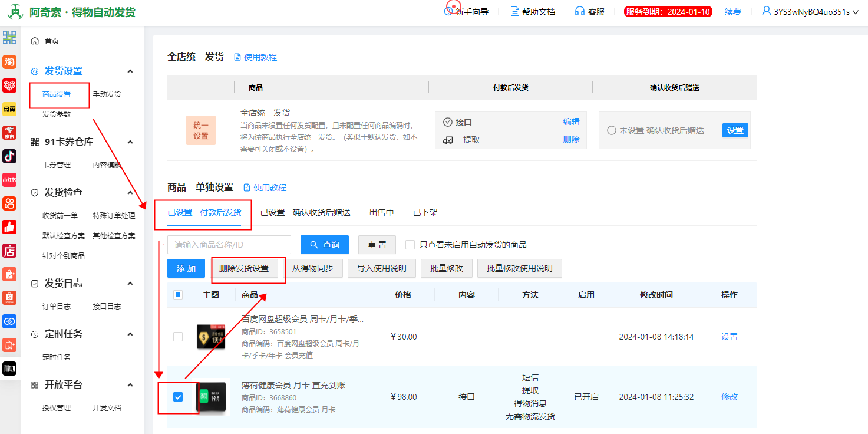Screen dimensions: 868x434
Task: Click the blue 设置 button for 确认收货后赠送
Action: [x=735, y=130]
